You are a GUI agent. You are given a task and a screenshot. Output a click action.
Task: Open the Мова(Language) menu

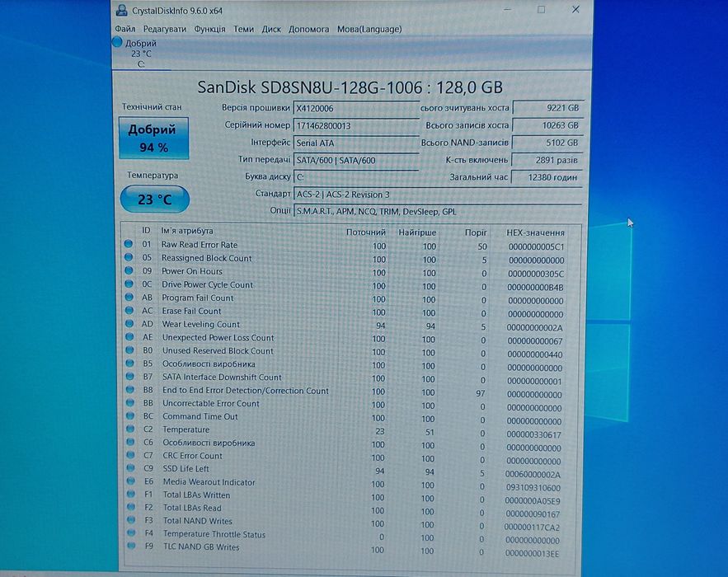click(369, 29)
